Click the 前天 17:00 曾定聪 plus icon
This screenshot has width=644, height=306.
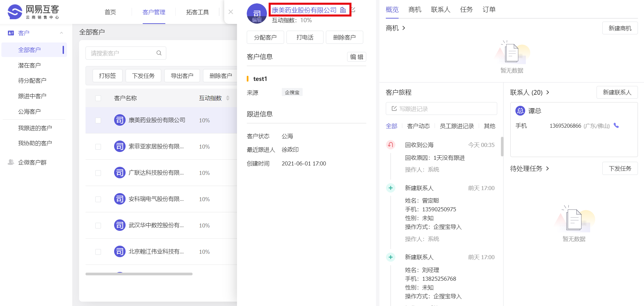(391, 188)
